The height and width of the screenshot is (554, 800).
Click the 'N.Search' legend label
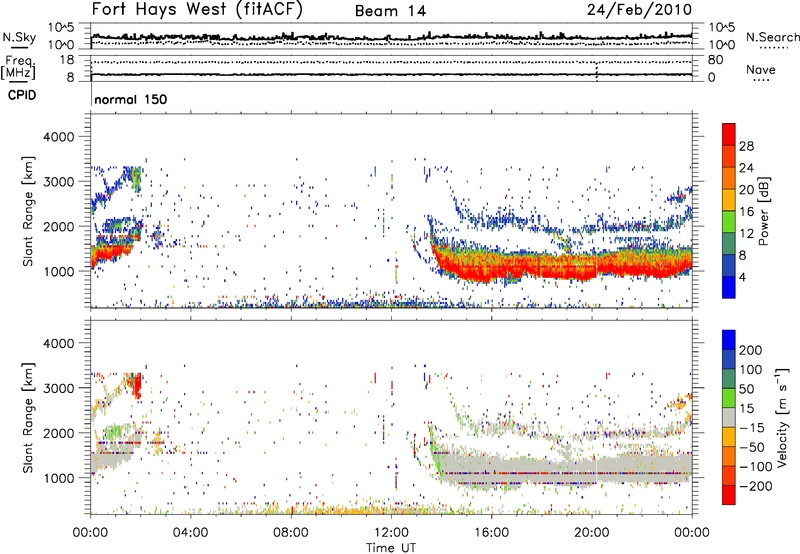click(x=772, y=37)
